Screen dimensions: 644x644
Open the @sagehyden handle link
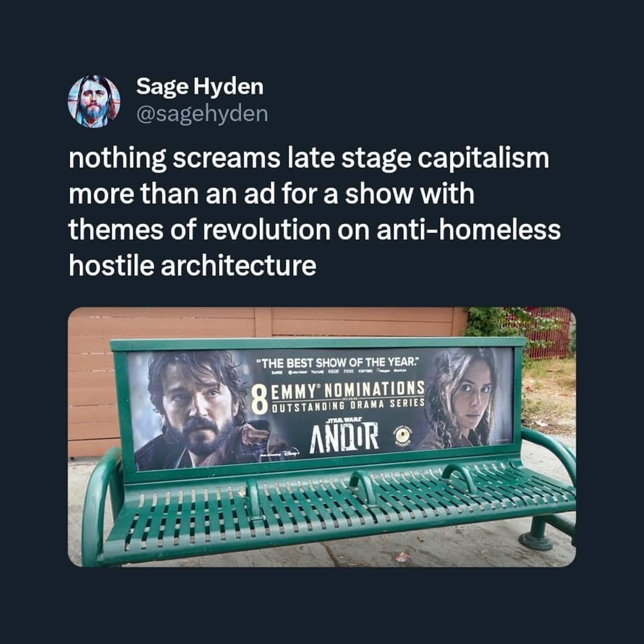point(202,114)
